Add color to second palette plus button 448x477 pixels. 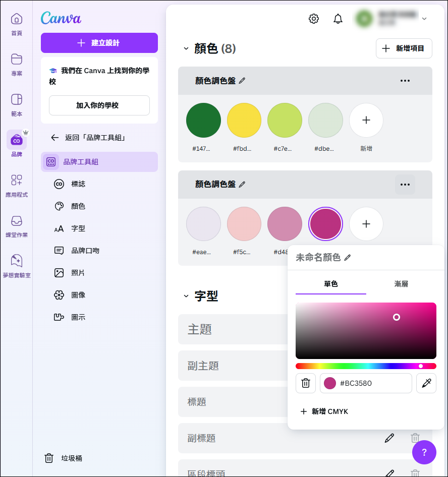click(366, 224)
